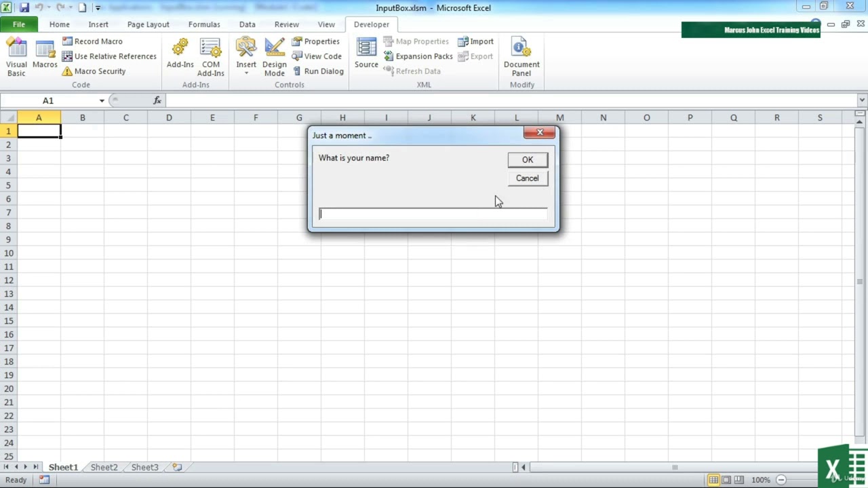Open Expansion Packs
The image size is (868, 488).
click(x=418, y=56)
